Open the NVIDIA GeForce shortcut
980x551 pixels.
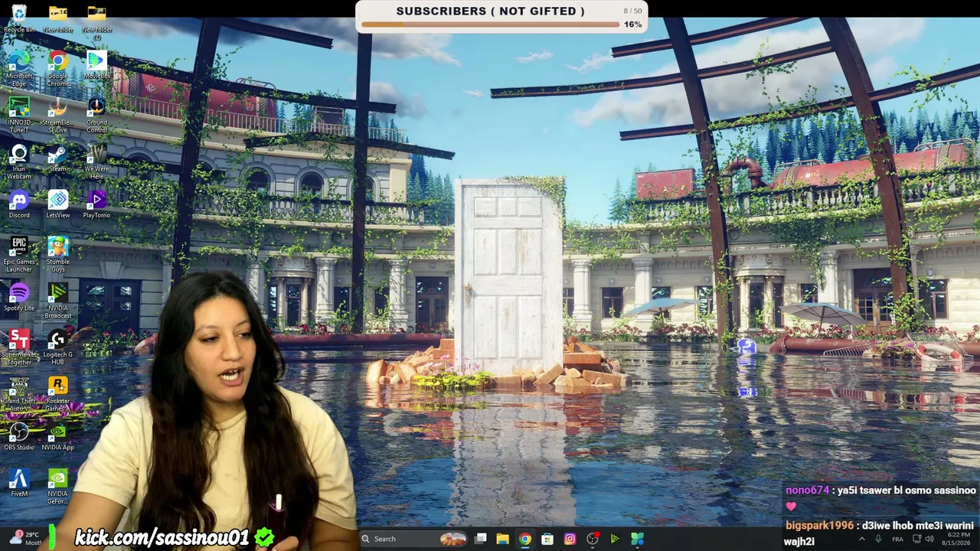point(58,487)
